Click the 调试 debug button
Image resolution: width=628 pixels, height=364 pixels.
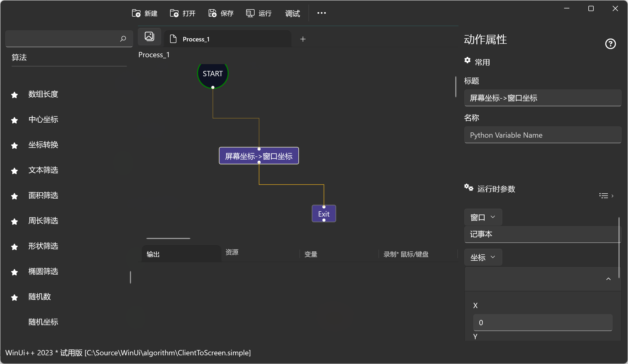292,13
